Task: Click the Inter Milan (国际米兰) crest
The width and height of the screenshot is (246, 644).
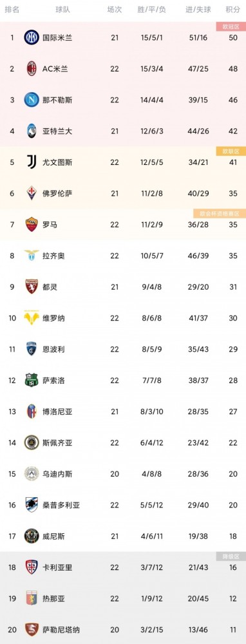Action: pyautogui.click(x=32, y=38)
